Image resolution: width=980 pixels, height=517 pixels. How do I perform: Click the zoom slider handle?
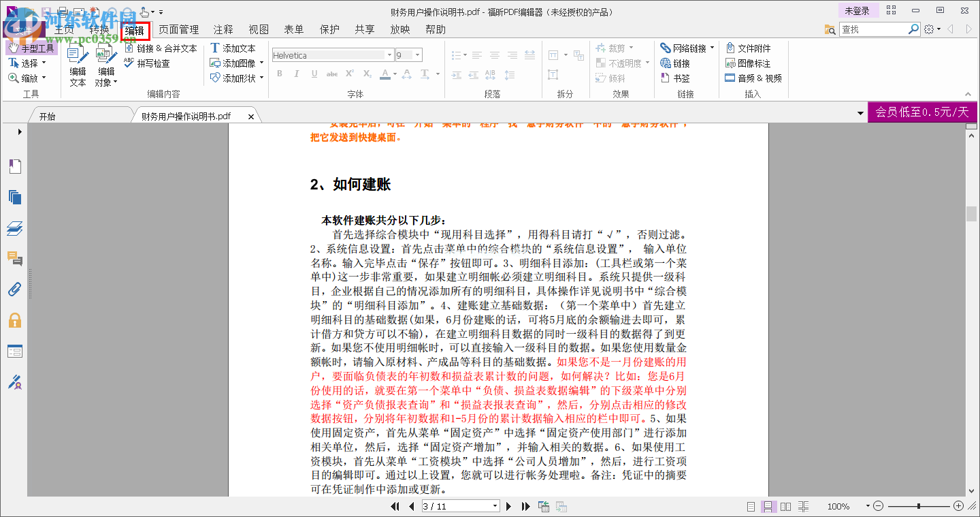point(919,506)
